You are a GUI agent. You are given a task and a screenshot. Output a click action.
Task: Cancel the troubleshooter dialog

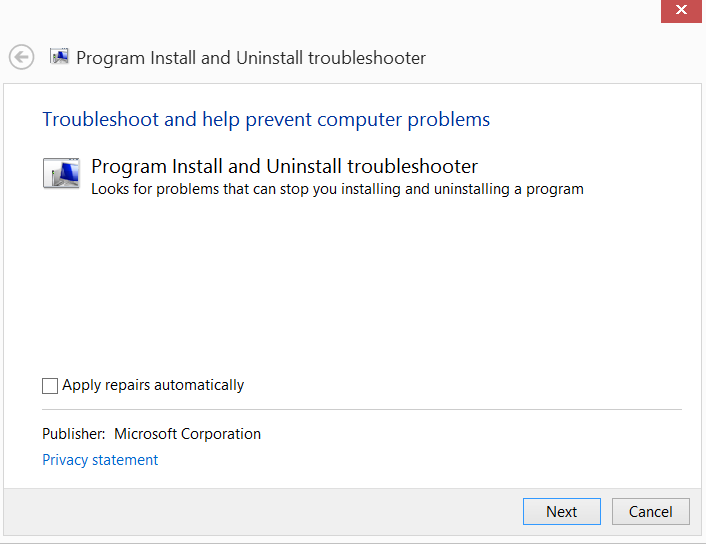tap(650, 511)
